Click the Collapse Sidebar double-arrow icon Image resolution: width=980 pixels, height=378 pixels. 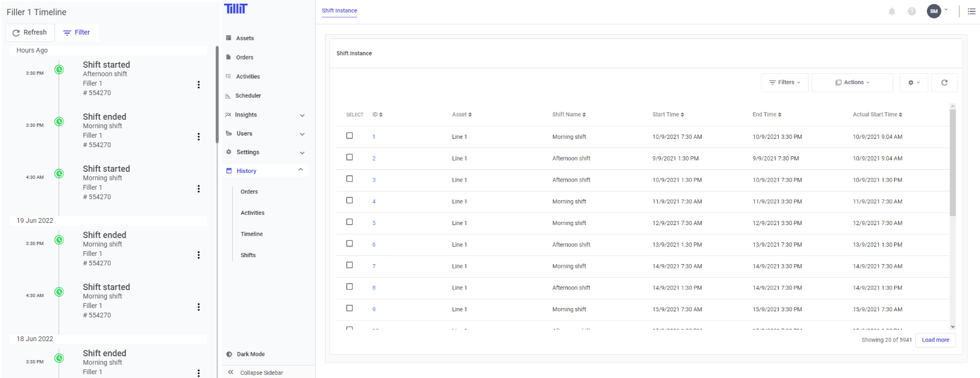(231, 373)
